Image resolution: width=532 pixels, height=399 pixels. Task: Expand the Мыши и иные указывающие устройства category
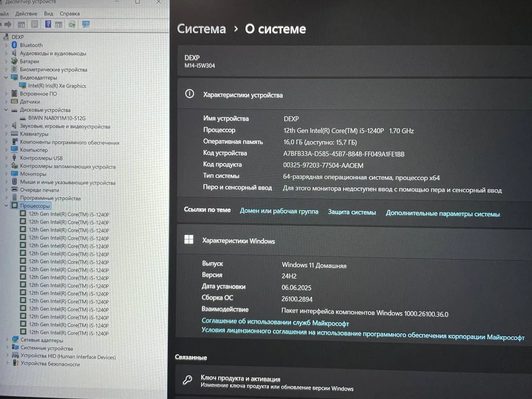[x=6, y=182]
